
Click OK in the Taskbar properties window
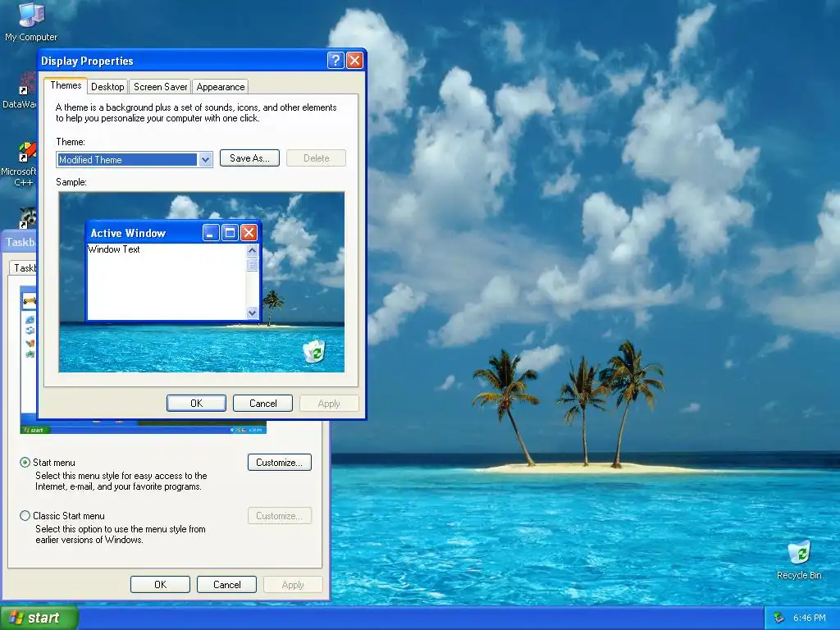tap(160, 584)
